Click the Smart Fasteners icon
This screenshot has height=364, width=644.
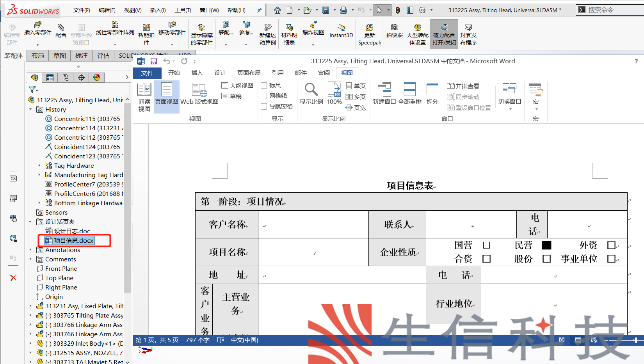(146, 34)
